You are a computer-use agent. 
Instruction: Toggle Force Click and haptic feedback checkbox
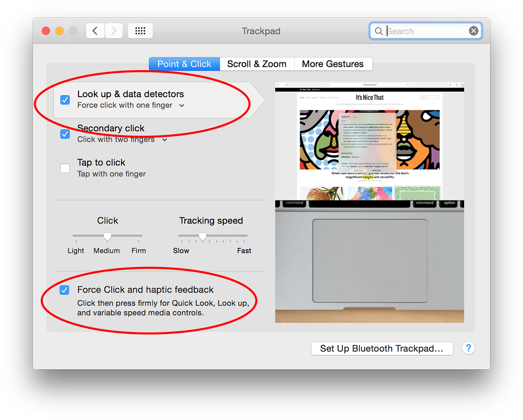(x=65, y=290)
